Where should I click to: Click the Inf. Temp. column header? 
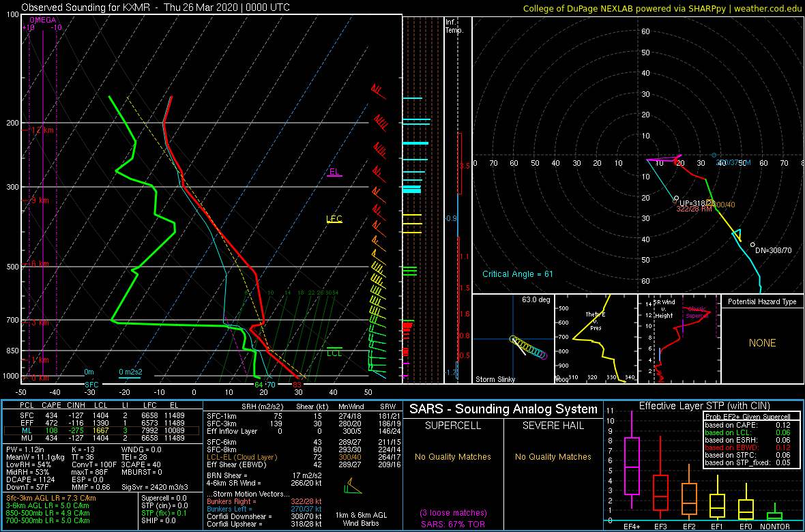(455, 27)
